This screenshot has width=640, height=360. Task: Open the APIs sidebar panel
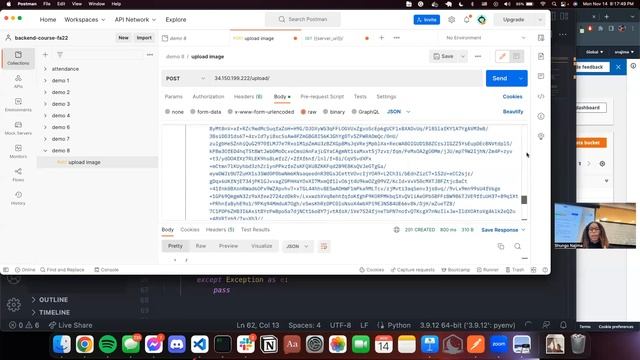18,81
